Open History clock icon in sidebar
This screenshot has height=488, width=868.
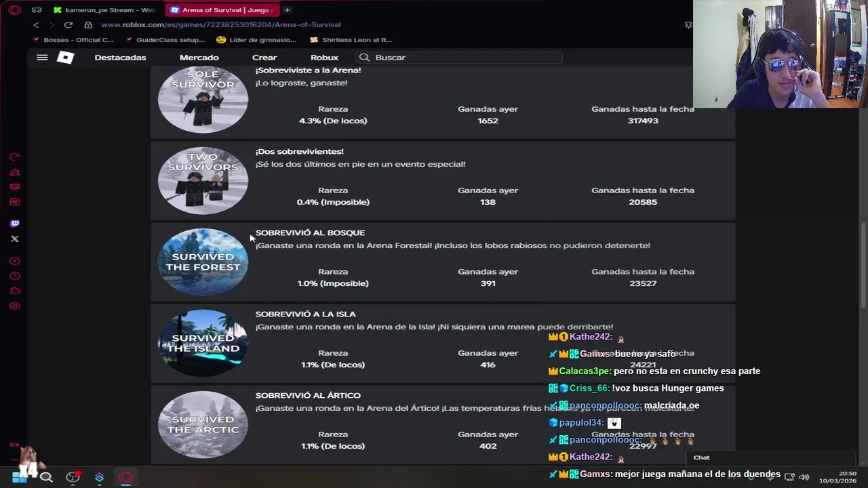coord(15,276)
